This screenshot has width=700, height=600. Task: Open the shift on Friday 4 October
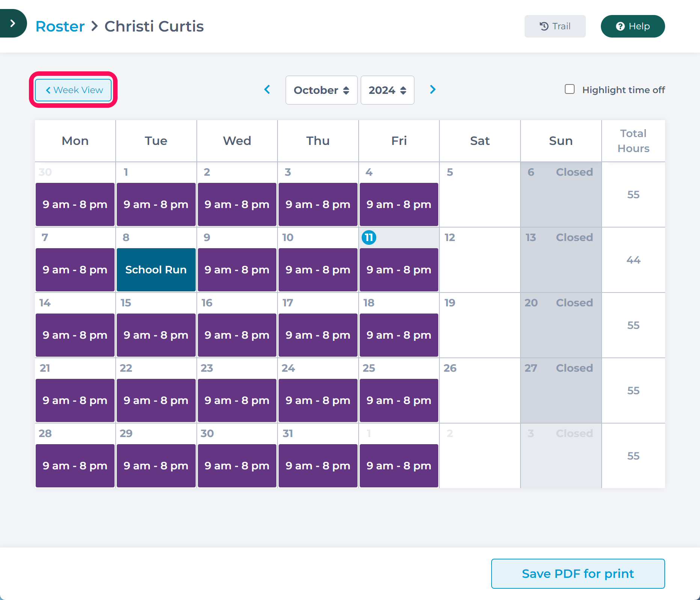(x=399, y=204)
